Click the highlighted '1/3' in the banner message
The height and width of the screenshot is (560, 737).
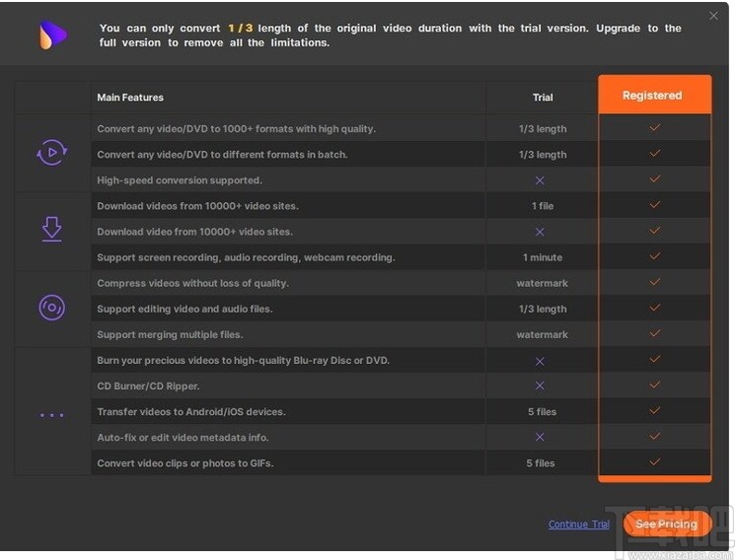[x=240, y=29]
